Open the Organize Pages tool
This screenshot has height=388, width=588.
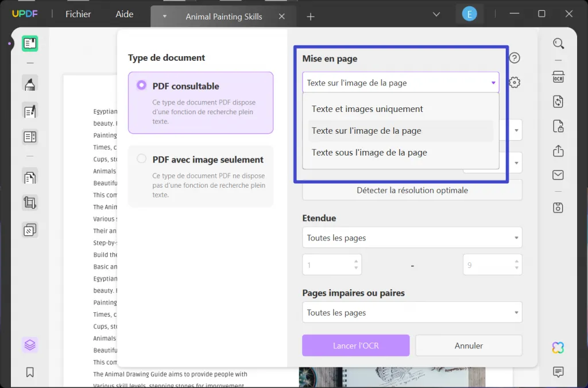tap(29, 177)
